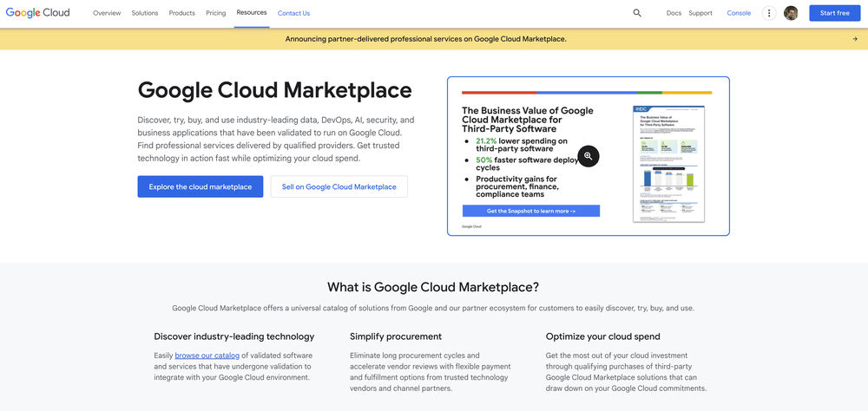Click the 21.2% lower spending bullet
Image resolution: width=868 pixels, height=411 pixels.
(522, 145)
